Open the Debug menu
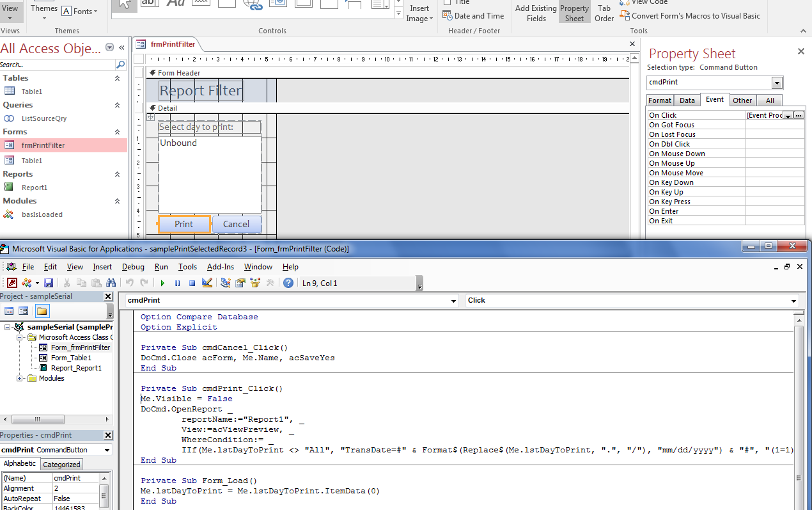The width and height of the screenshot is (812, 510). click(x=133, y=267)
